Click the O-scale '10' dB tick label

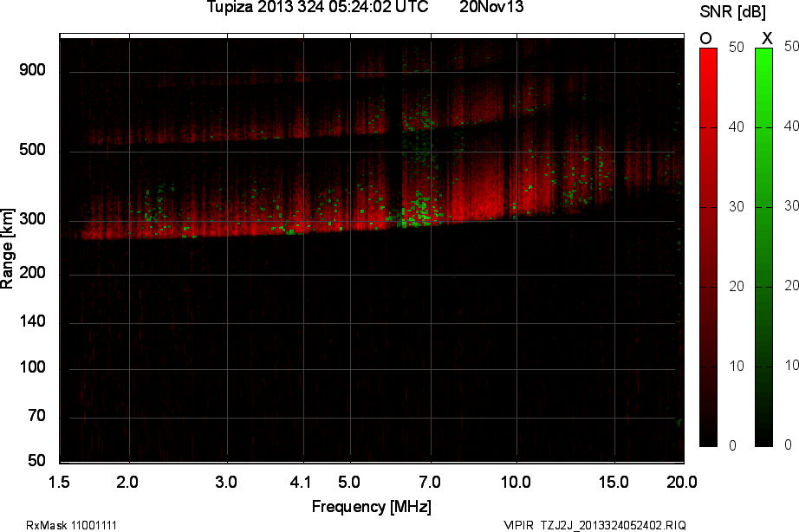point(736,366)
